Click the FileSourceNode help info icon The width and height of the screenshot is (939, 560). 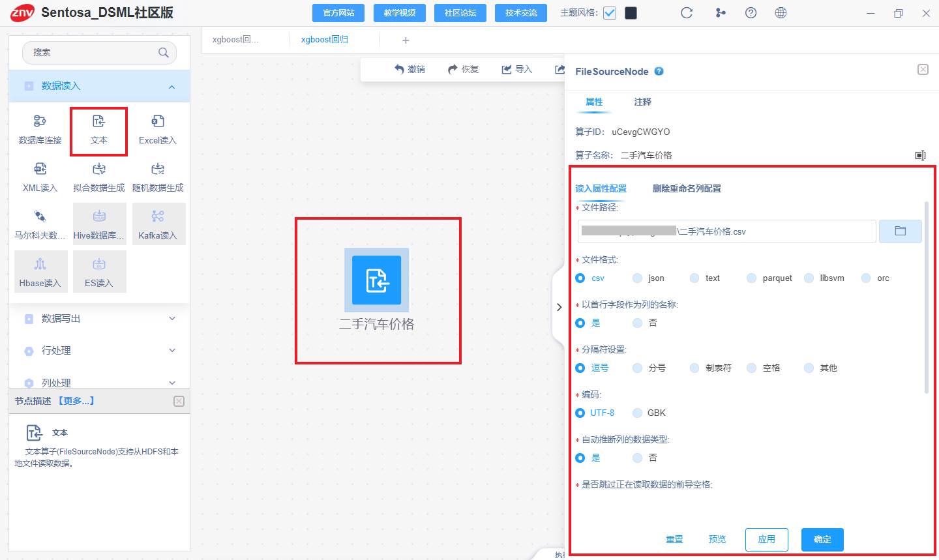pos(659,72)
